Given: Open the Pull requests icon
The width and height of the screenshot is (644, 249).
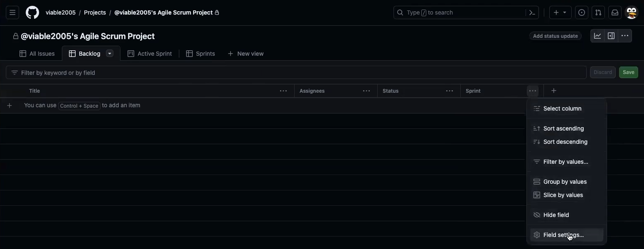Looking at the screenshot, I should click(x=598, y=12).
